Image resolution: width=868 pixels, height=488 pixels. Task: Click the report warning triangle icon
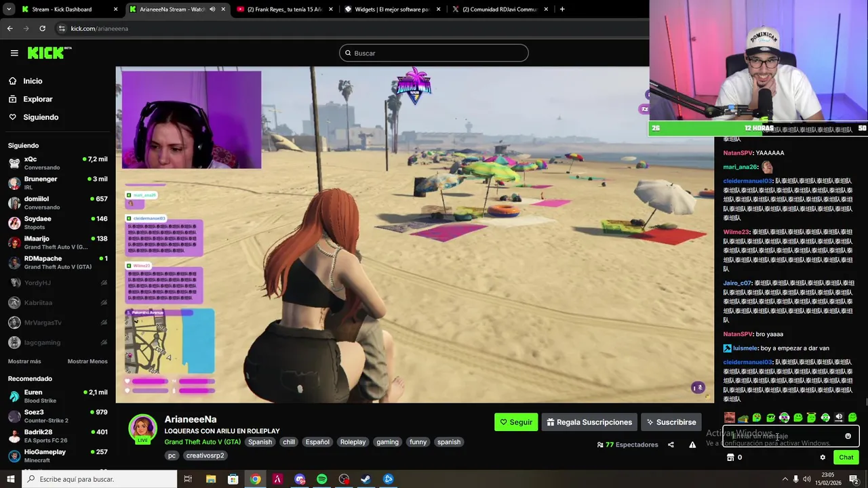click(692, 445)
